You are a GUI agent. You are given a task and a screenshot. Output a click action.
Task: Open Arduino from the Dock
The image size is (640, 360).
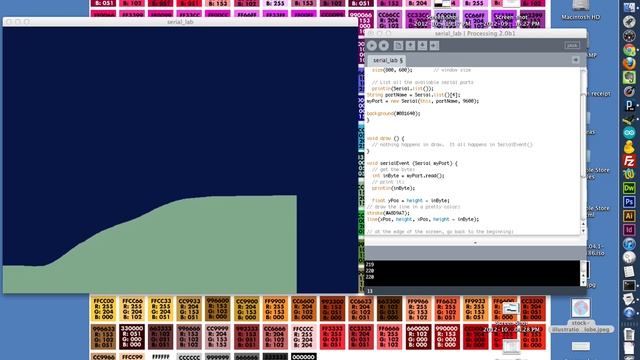(629, 133)
